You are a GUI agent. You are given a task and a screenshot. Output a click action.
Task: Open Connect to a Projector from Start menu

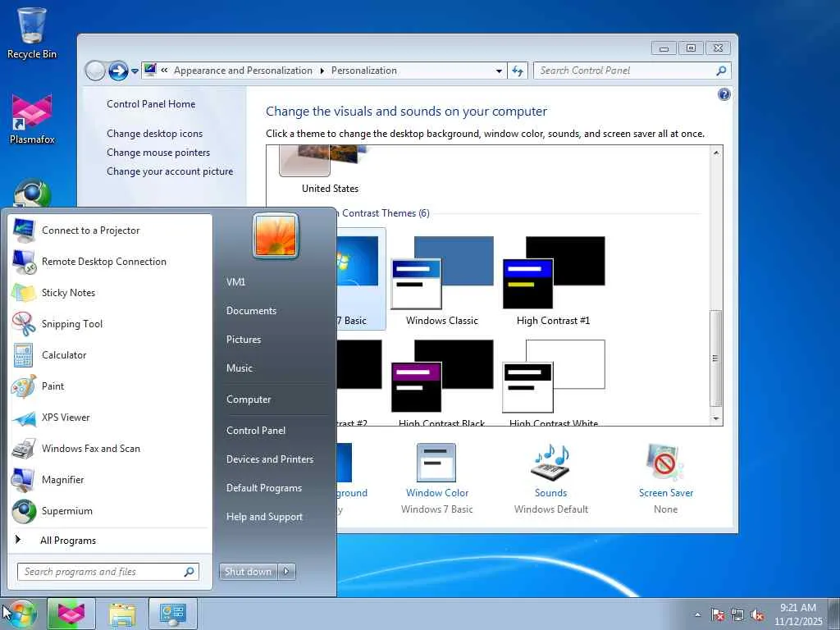click(x=110, y=231)
